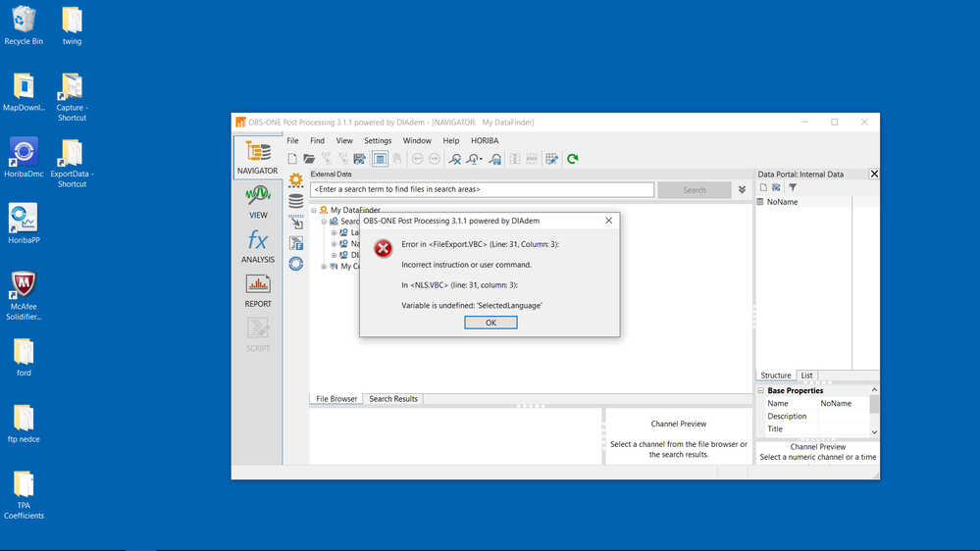980x551 pixels.
Task: Click the save-with-pencil toolbar icon
Action: (x=359, y=159)
